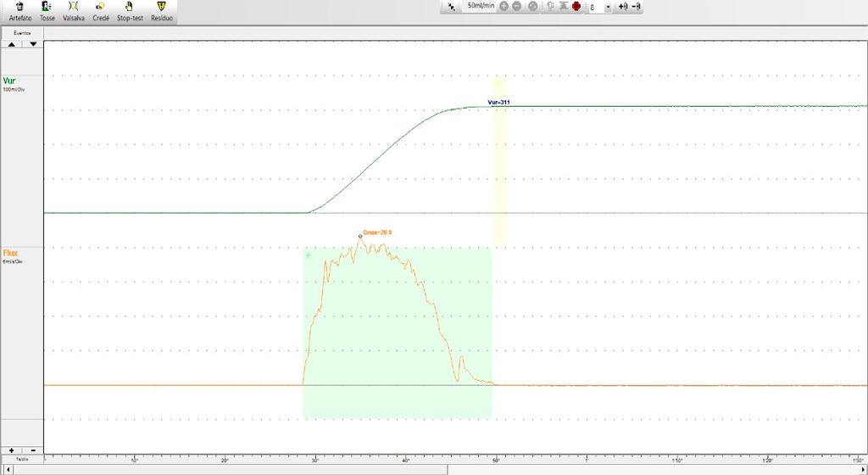The height and width of the screenshot is (475, 868).
Task: Select the Flux channel label
Action: point(11,253)
